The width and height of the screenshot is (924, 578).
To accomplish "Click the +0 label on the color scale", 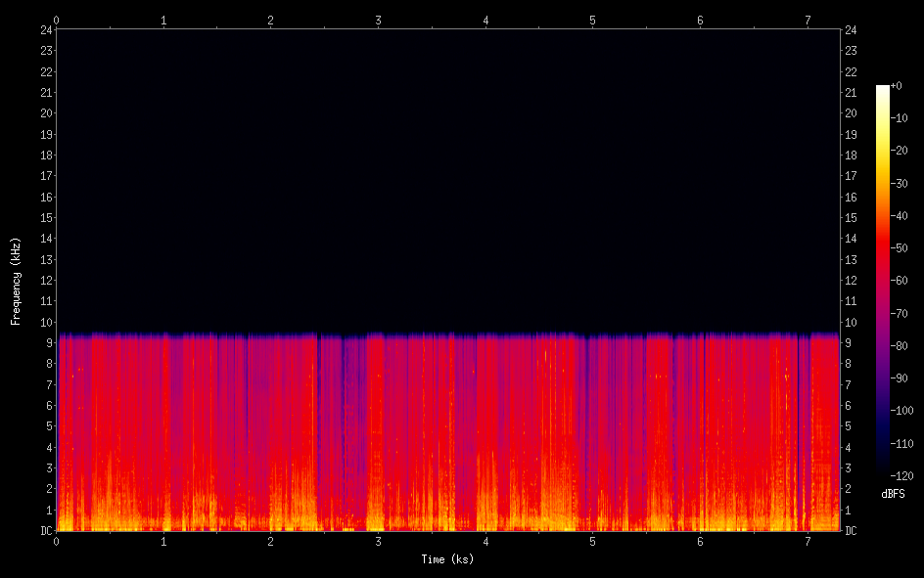I will tap(897, 86).
